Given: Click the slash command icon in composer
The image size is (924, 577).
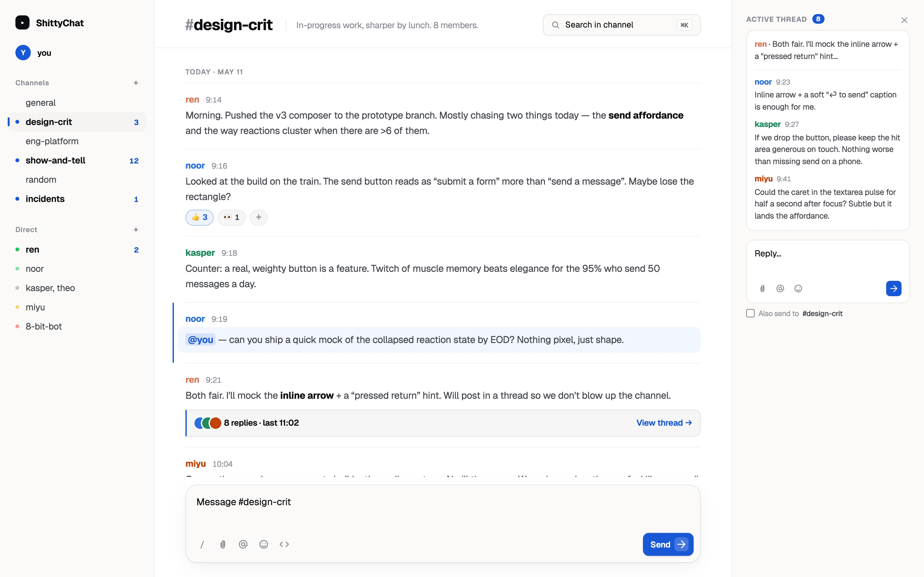Looking at the screenshot, I should pos(202,544).
